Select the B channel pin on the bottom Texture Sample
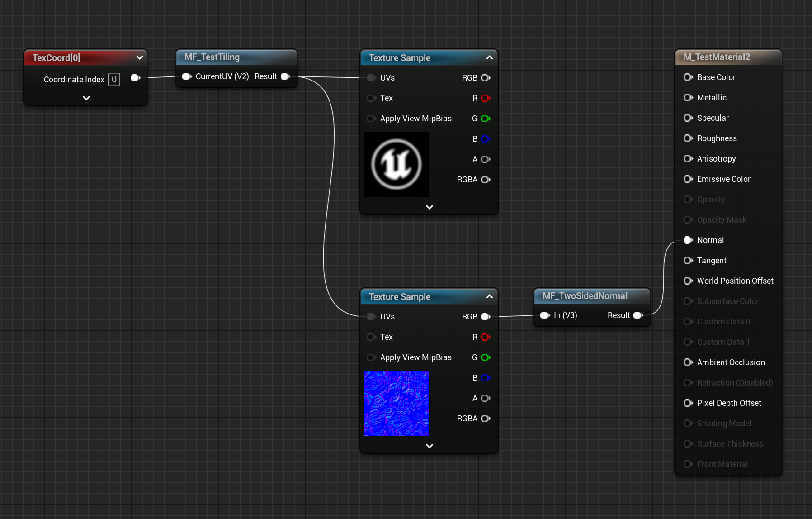This screenshot has height=519, width=812. (486, 378)
